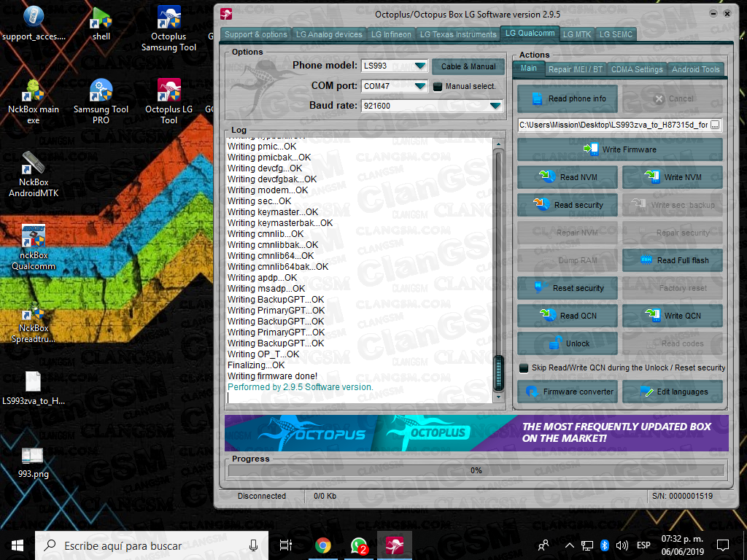Browse firmware file with ... button
The width and height of the screenshot is (747, 560).
coord(715,125)
